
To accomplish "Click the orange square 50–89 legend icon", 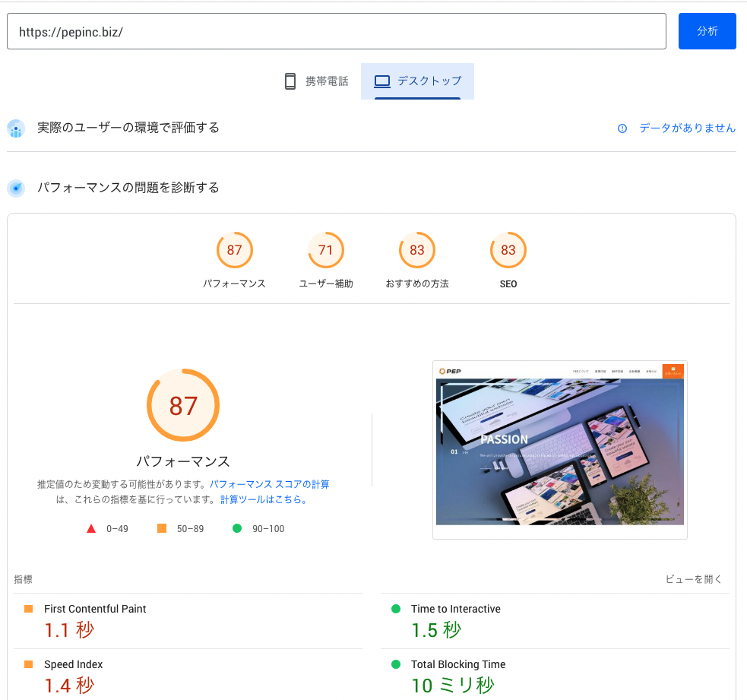I will pyautogui.click(x=162, y=528).
